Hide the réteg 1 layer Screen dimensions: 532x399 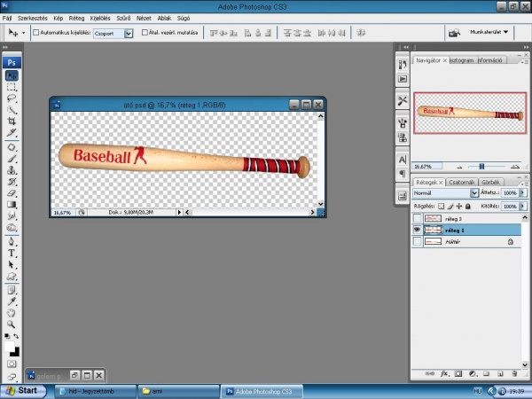click(x=417, y=230)
